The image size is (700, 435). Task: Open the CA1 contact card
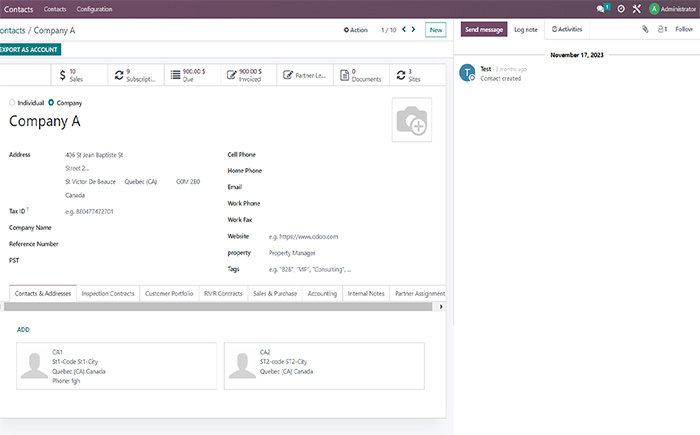tap(117, 366)
